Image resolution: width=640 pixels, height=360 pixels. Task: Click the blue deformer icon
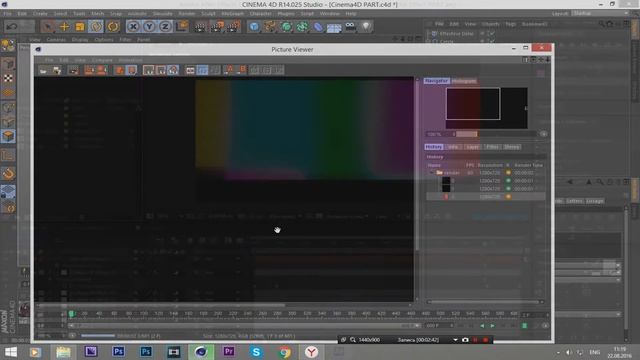(318, 27)
